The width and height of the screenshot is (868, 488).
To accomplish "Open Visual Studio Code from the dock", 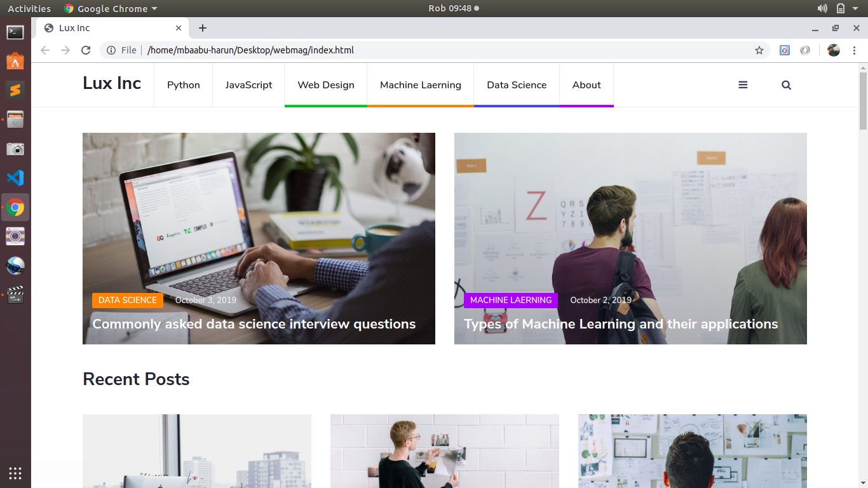I will click(x=15, y=178).
